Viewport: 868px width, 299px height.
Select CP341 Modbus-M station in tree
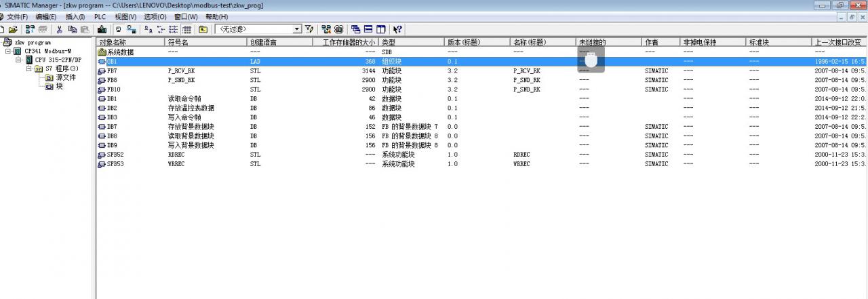tap(47, 51)
